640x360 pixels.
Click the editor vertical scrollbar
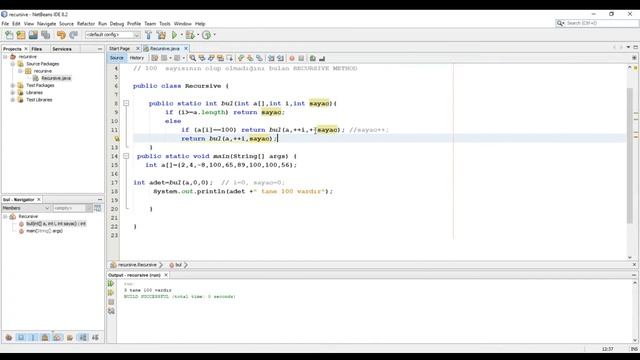(x=629, y=155)
